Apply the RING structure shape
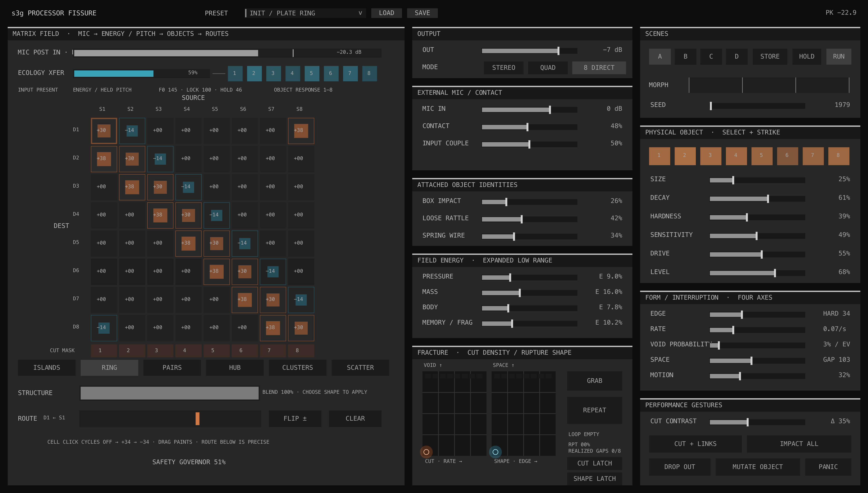This screenshot has width=868, height=493. click(x=109, y=368)
